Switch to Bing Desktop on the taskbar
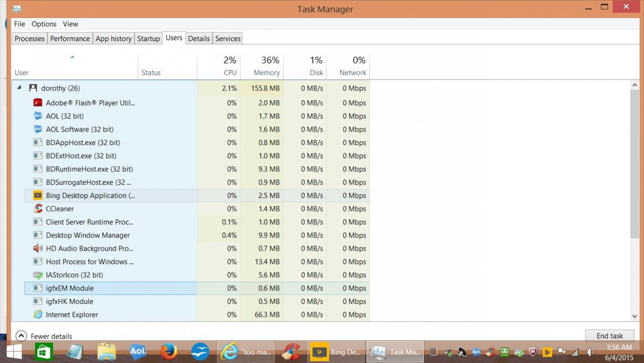The height and width of the screenshot is (363, 644). coord(336,351)
